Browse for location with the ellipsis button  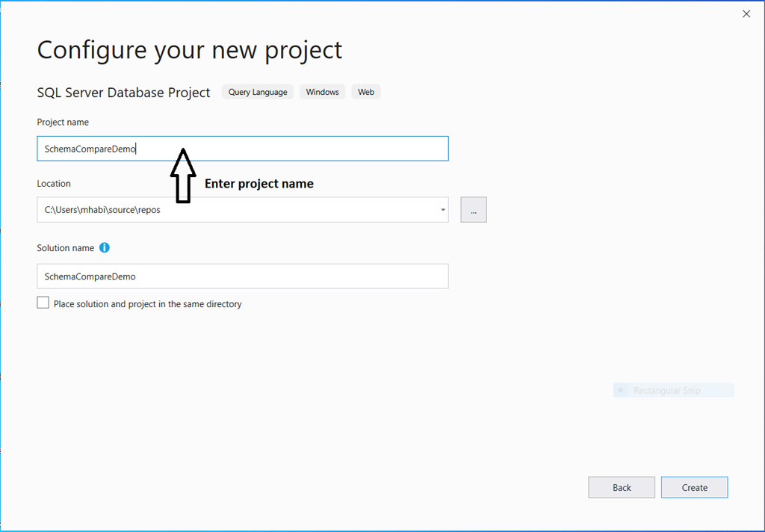pyautogui.click(x=473, y=210)
